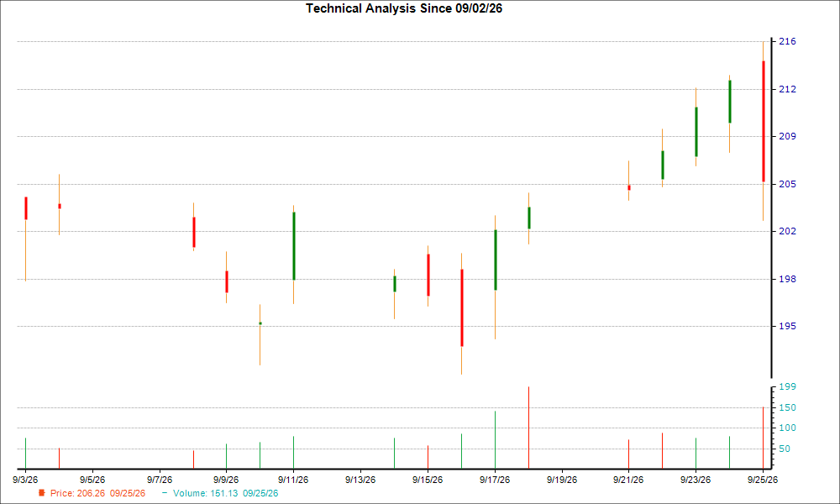Click the 212 price axis label

[x=787, y=89]
